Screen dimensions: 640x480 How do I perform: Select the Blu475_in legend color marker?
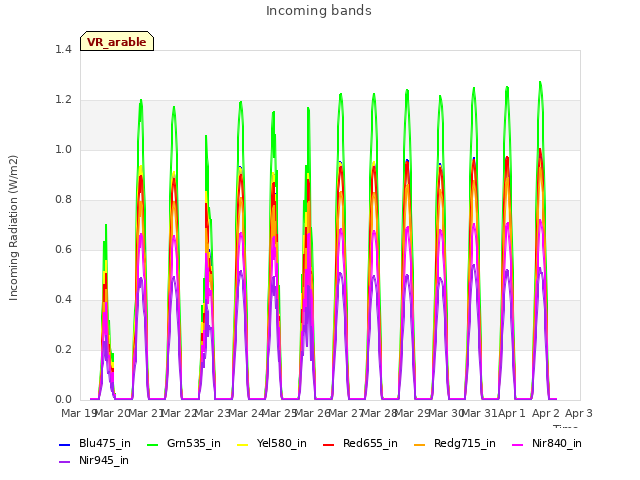tap(64, 444)
